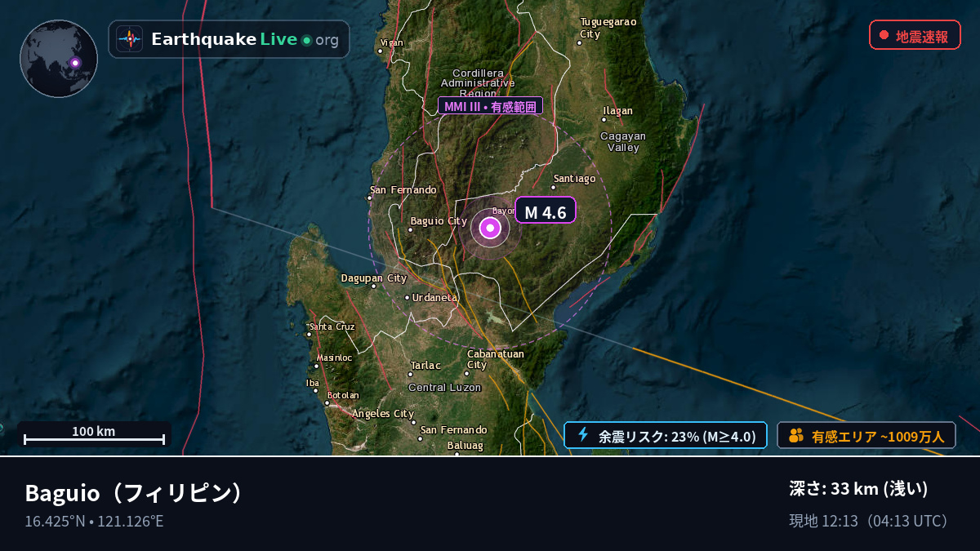
Task: Click the Baguio City map label
Action: (439, 220)
